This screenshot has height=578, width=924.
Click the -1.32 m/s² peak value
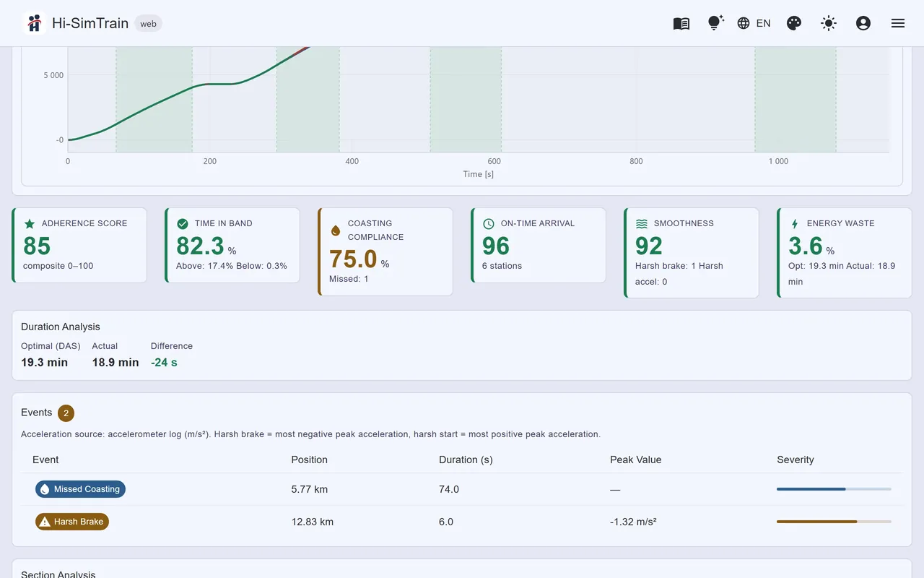pos(633,522)
